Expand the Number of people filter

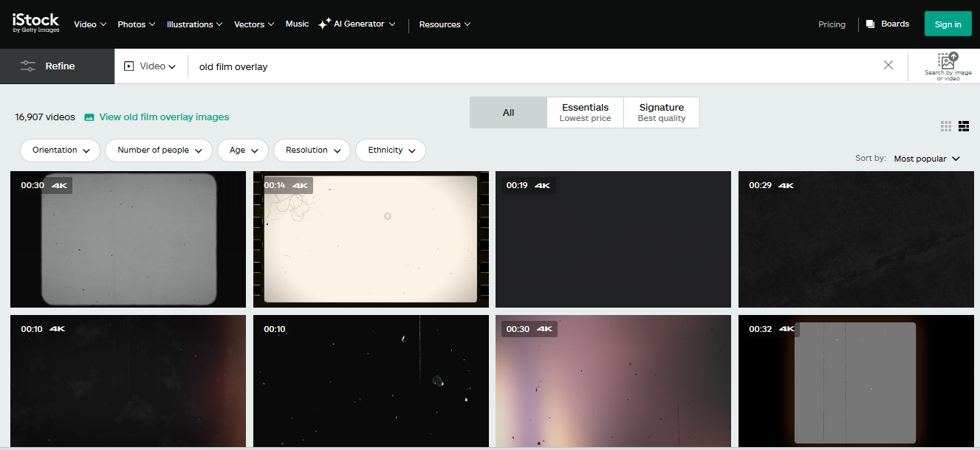159,150
